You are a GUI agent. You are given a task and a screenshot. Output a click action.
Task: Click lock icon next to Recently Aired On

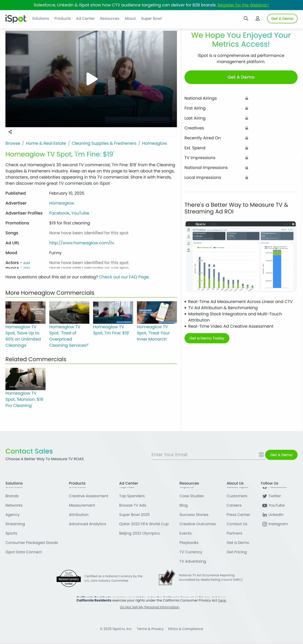247,138
